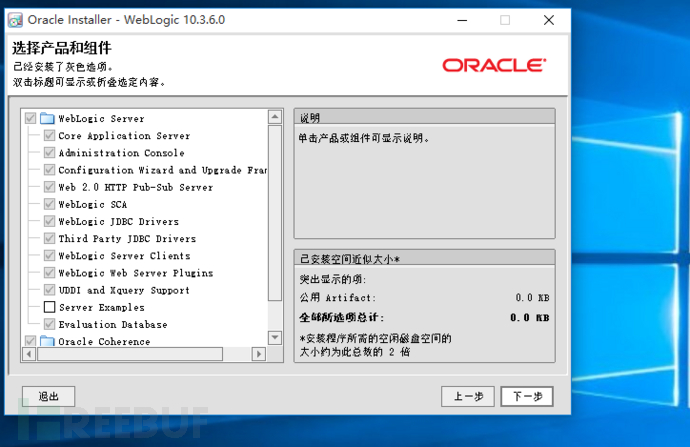Screen dimensions: 690x447
Task: Toggle the WebLogic SCA checkbox
Action: 49,204
